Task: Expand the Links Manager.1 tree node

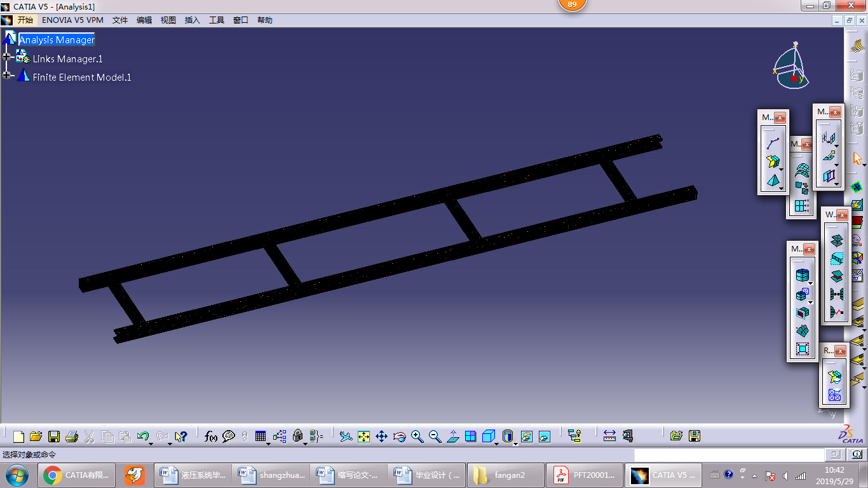Action: point(7,57)
